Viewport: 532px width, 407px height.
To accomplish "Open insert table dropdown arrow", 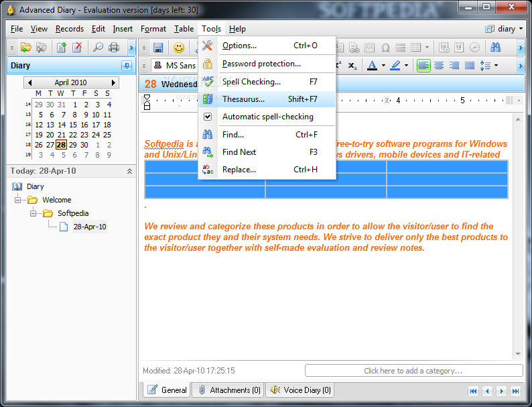I will tap(427, 48).
